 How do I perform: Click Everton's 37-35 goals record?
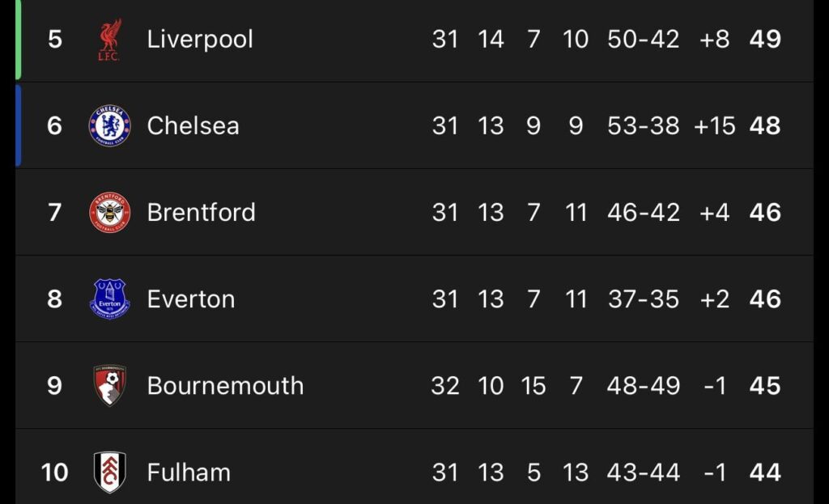644,299
